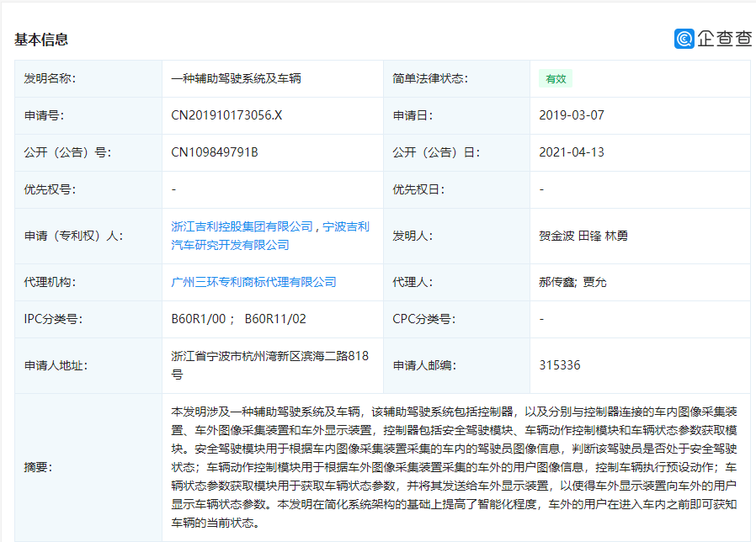Select the 公开（公告）日 label cell
The height and width of the screenshot is (542, 756).
tap(456, 152)
